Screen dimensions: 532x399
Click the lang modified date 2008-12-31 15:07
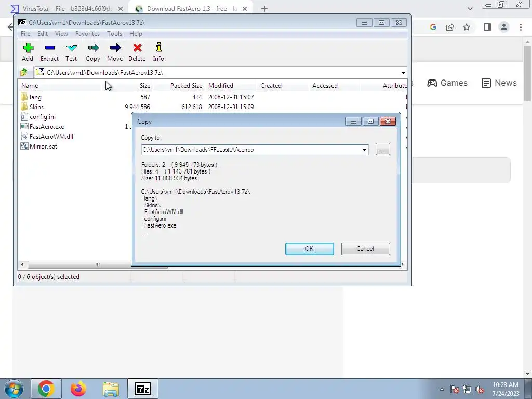pyautogui.click(x=231, y=97)
